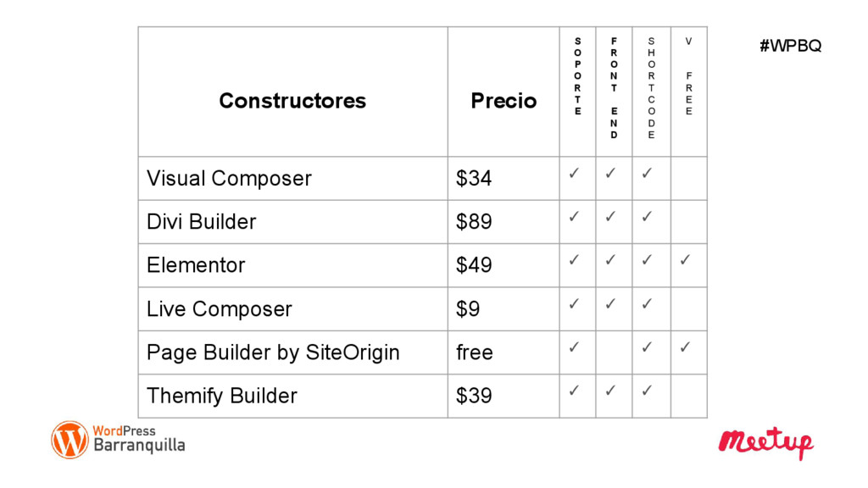Click the SiteOrigin Shortcode checkmark
Screen dimensions: 868x488
tap(647, 347)
